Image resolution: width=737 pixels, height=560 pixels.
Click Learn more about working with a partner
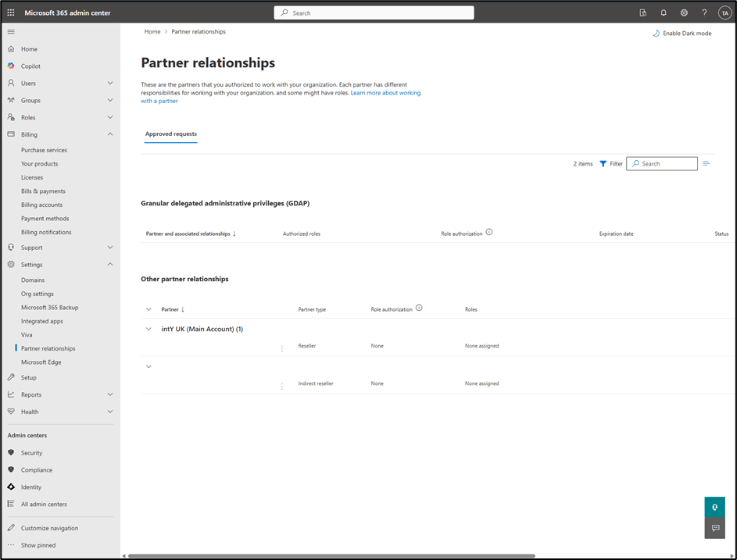pyautogui.click(x=385, y=93)
